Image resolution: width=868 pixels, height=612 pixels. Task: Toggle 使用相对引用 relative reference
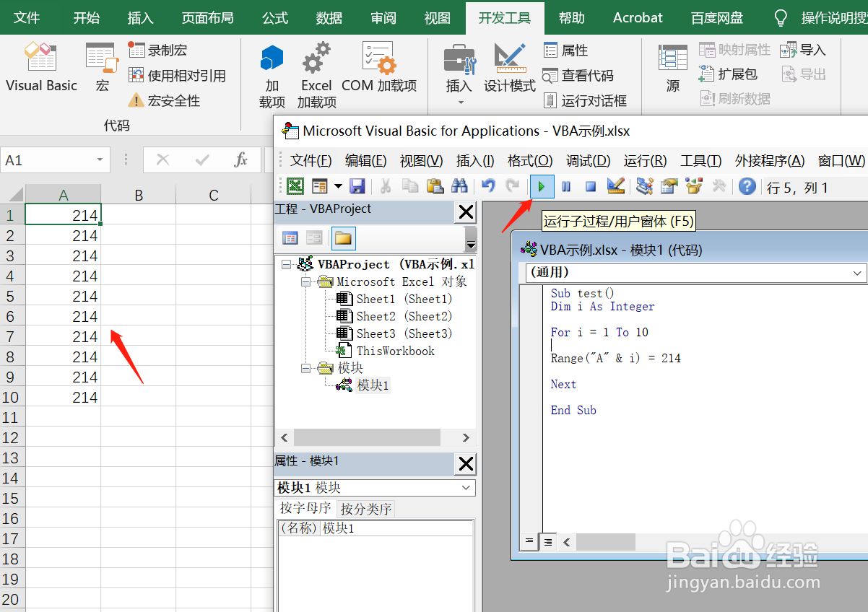[x=177, y=75]
